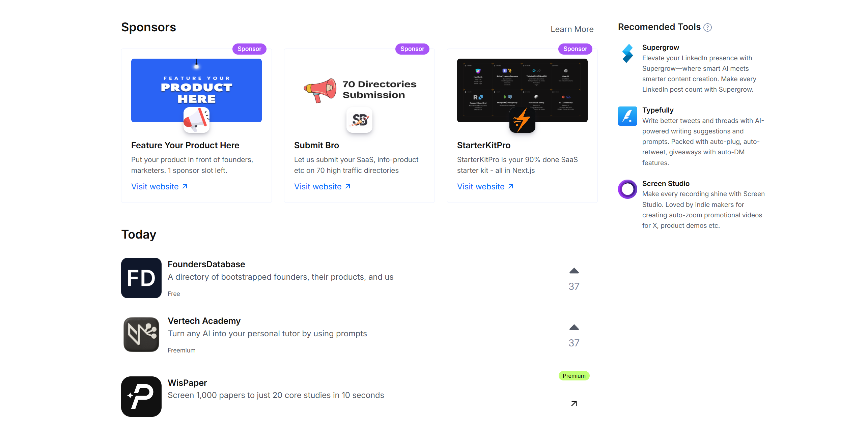868x433 pixels.
Task: Click the FoundersDatabase FD logo
Action: click(x=141, y=278)
